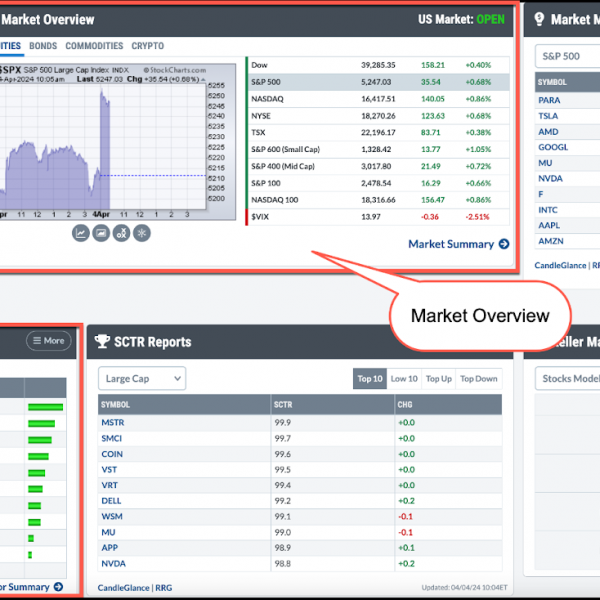The height and width of the screenshot is (600, 600).
Task: Open SMCI symbol in SCTR Reports
Action: point(112,438)
